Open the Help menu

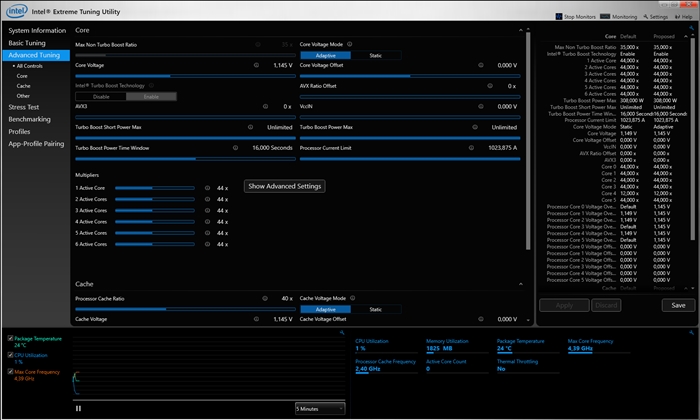tap(683, 17)
